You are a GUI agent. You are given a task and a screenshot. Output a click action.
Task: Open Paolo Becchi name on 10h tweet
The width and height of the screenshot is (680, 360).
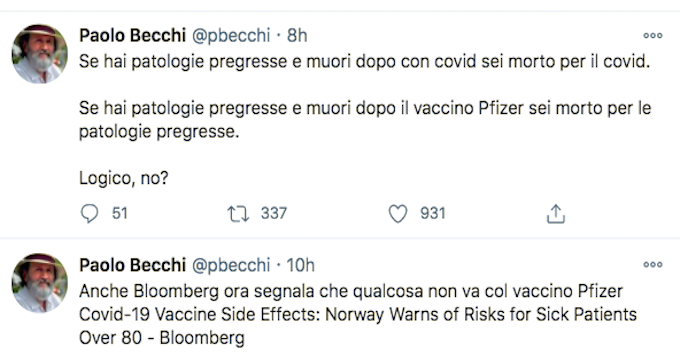pos(132,265)
